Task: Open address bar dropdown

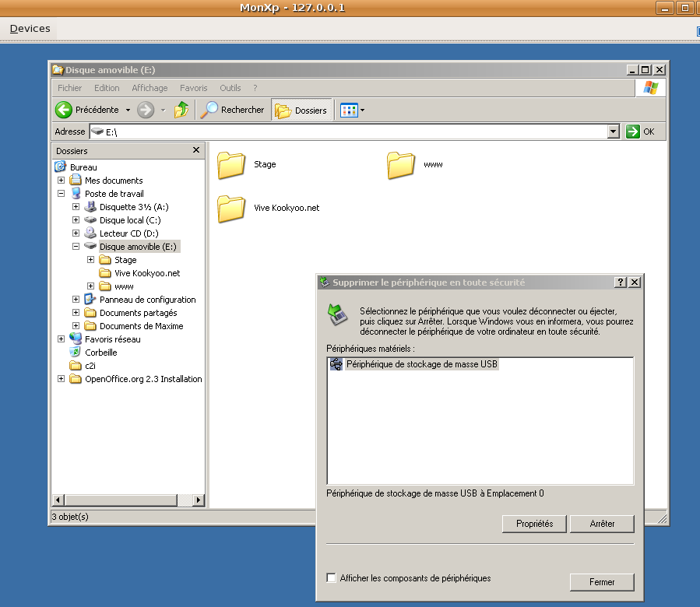Action: 614,132
